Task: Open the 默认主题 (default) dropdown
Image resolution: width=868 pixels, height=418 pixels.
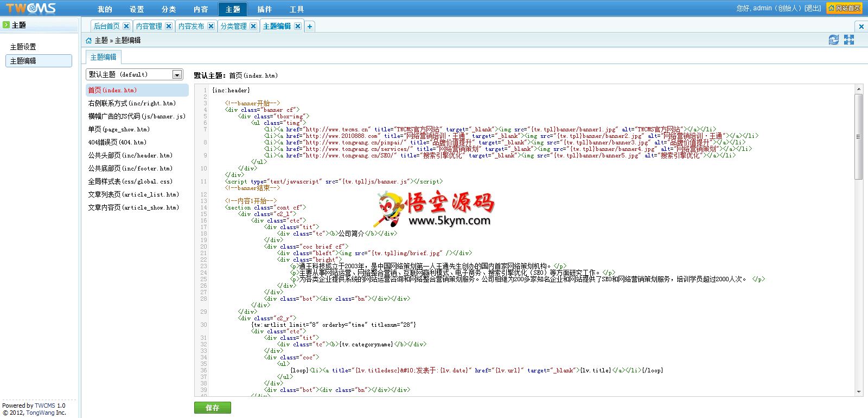Action: pyautogui.click(x=134, y=74)
